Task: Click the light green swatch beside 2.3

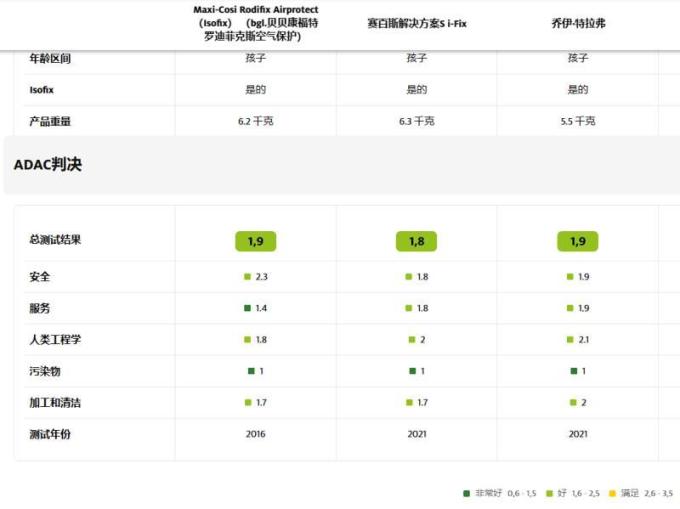Action: (x=247, y=276)
